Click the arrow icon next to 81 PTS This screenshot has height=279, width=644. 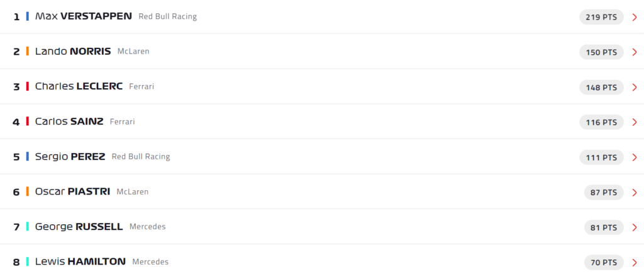point(635,227)
